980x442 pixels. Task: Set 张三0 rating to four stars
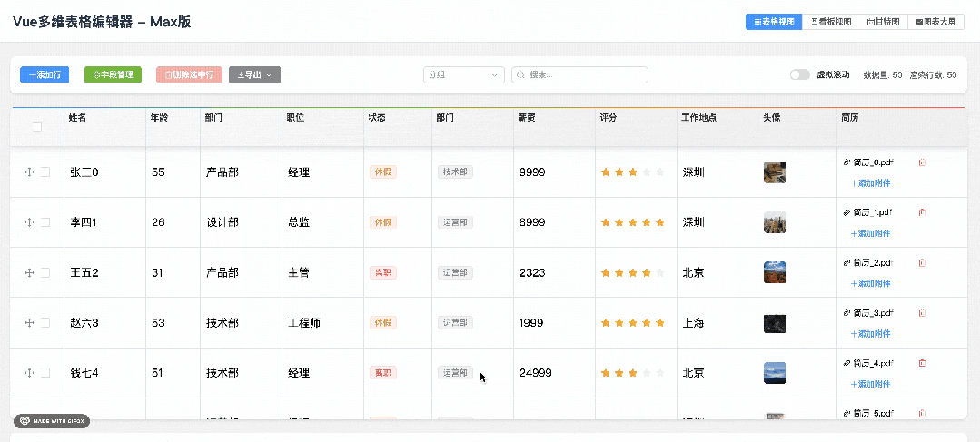pos(647,172)
